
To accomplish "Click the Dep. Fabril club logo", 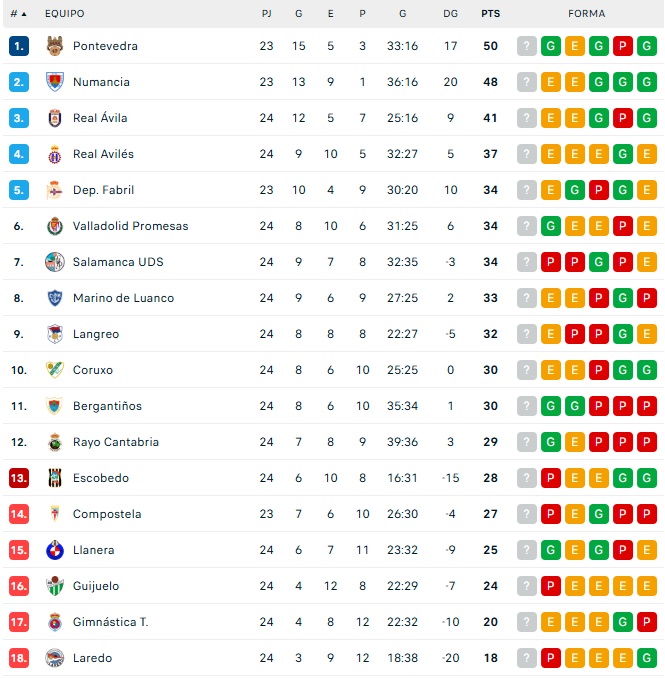I will tap(55, 190).
